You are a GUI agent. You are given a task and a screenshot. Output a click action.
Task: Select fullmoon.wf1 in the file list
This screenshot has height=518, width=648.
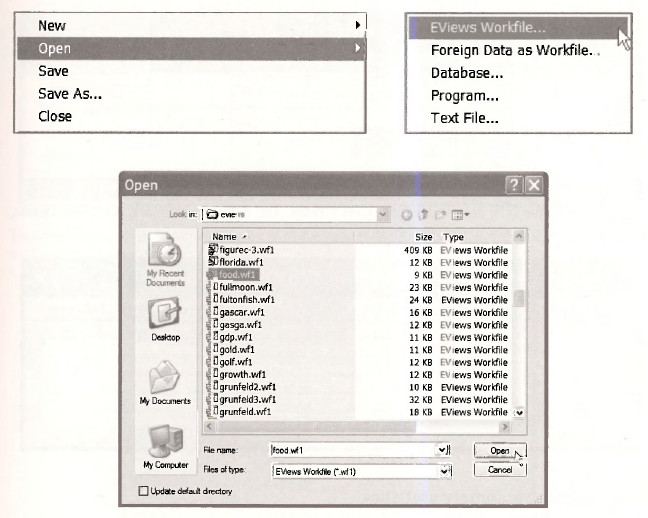click(x=245, y=287)
